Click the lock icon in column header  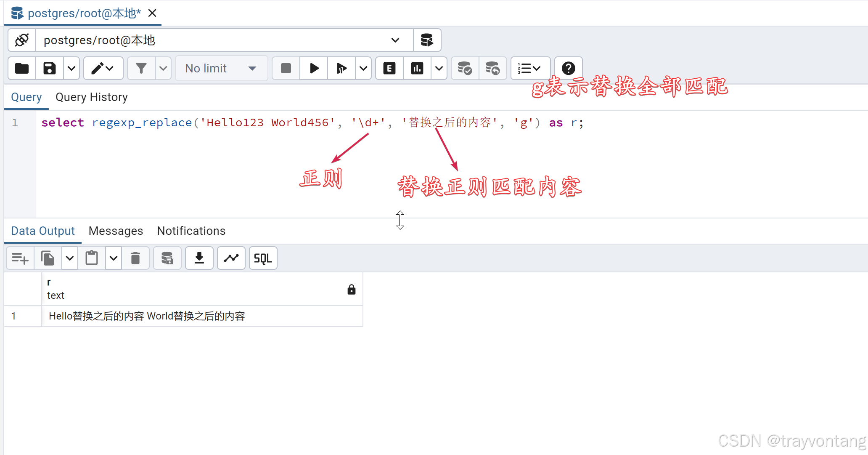pos(352,289)
